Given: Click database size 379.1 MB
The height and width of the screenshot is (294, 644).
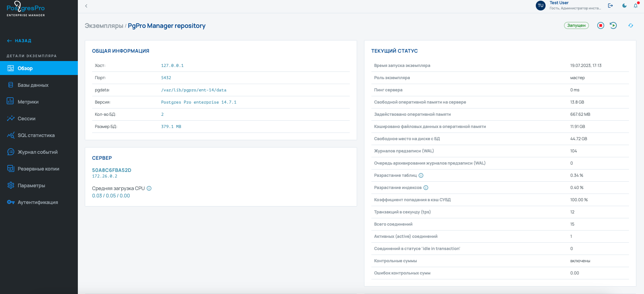Looking at the screenshot, I should coord(171,127).
